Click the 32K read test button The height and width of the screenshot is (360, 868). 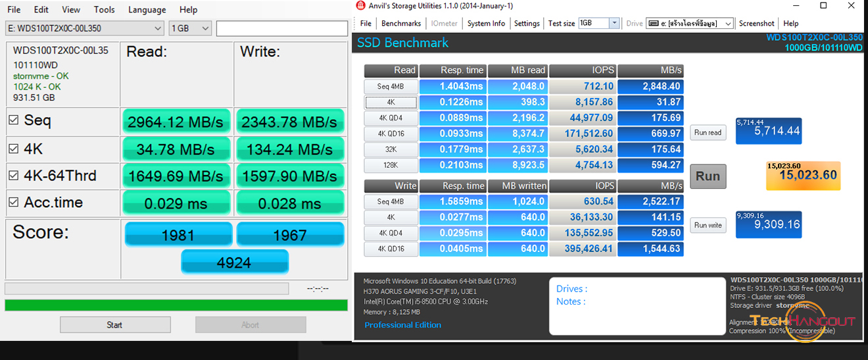point(391,149)
